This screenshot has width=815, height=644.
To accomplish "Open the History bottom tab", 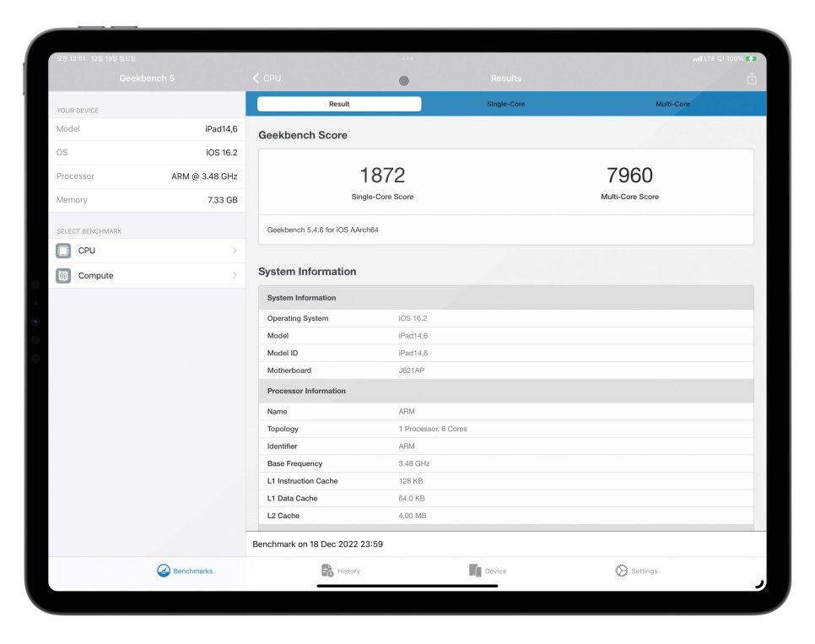I will 341,571.
